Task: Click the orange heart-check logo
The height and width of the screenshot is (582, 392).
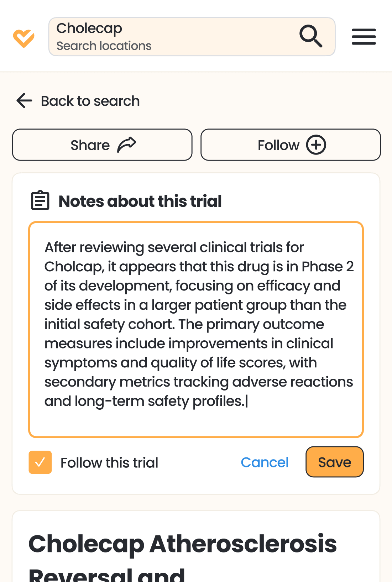Action: 23,38
